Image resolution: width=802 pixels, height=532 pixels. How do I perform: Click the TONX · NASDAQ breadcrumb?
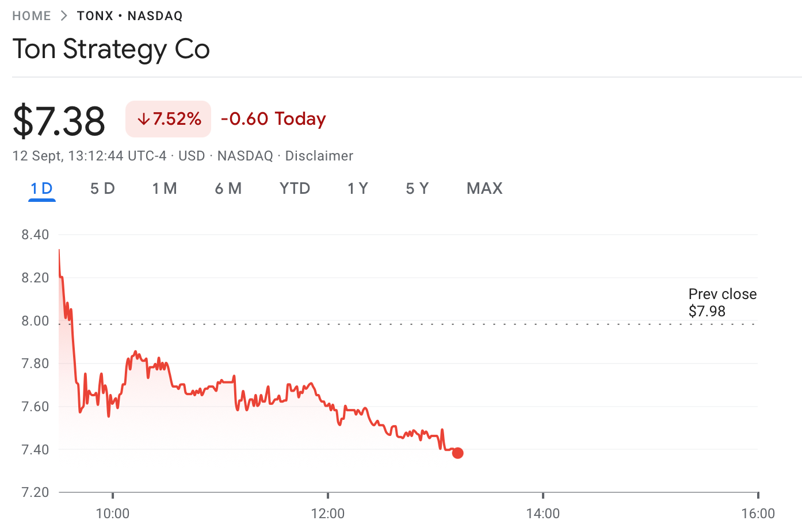pyautogui.click(x=129, y=16)
